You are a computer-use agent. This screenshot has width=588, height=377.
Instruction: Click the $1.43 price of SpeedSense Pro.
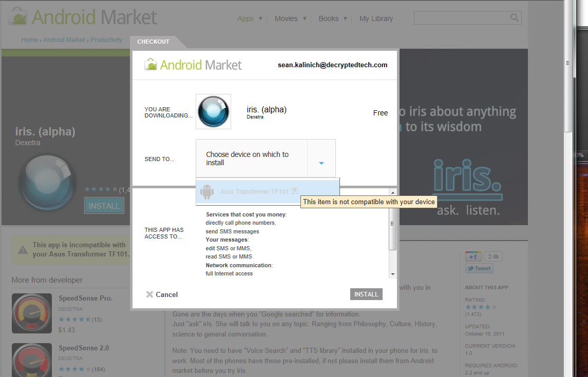pyautogui.click(x=67, y=330)
